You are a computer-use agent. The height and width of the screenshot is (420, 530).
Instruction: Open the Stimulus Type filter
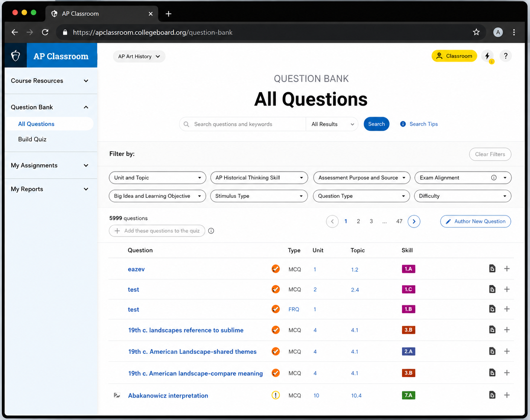[259, 196]
